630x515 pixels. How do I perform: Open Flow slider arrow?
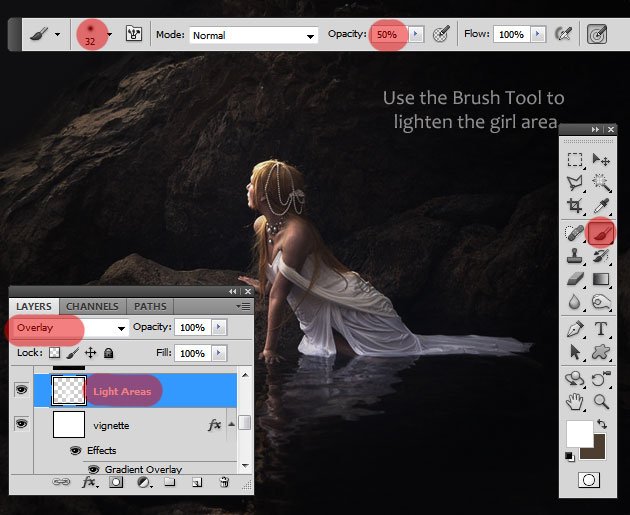click(538, 34)
